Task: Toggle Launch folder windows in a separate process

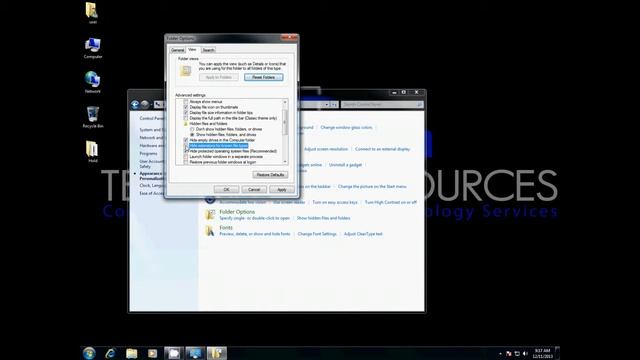Action: pos(186,157)
